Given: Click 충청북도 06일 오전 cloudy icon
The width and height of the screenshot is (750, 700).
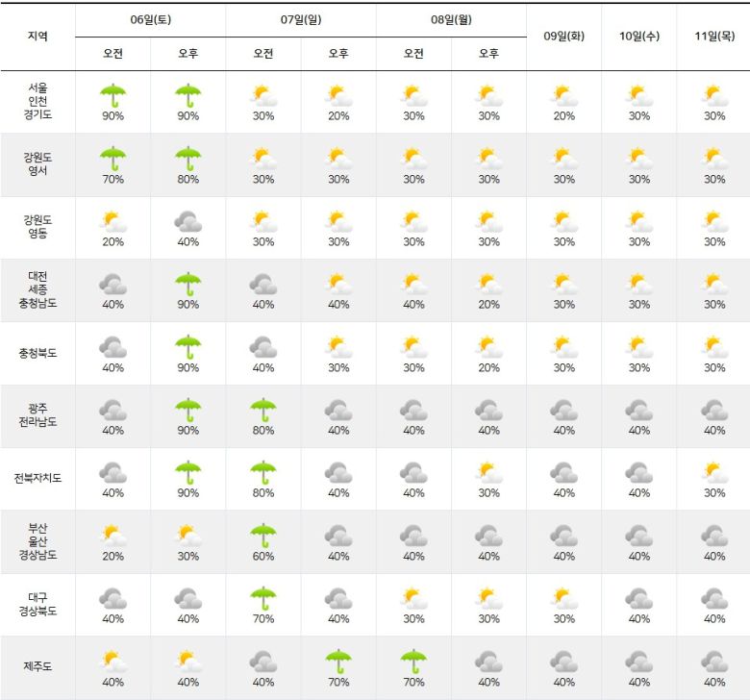Looking at the screenshot, I should [112, 346].
